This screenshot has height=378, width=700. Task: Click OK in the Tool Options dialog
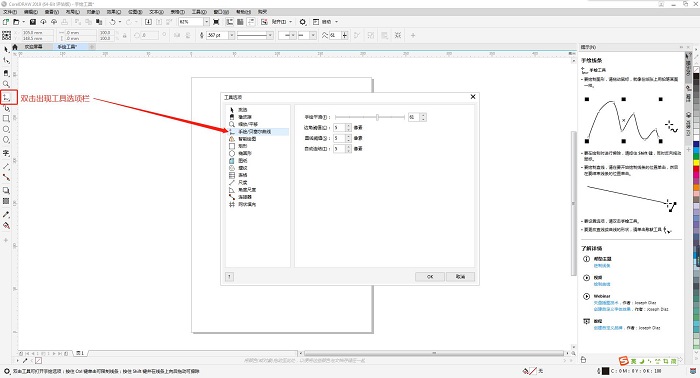coord(430,277)
